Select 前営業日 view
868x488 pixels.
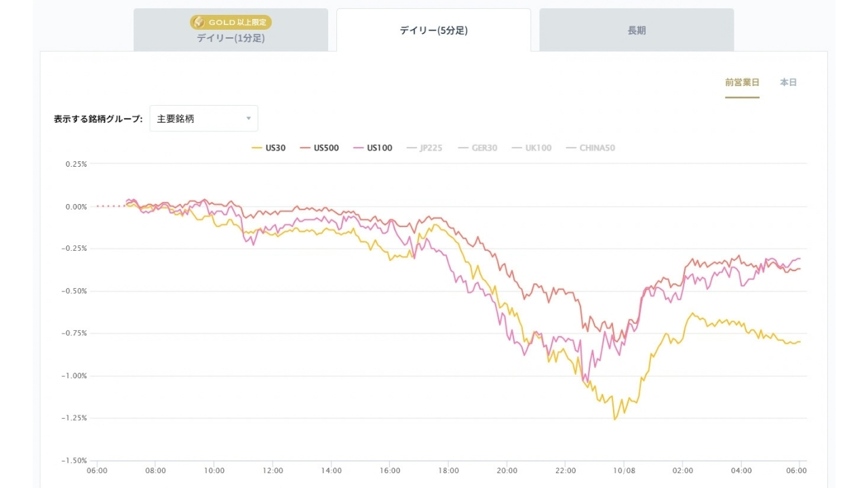click(742, 82)
